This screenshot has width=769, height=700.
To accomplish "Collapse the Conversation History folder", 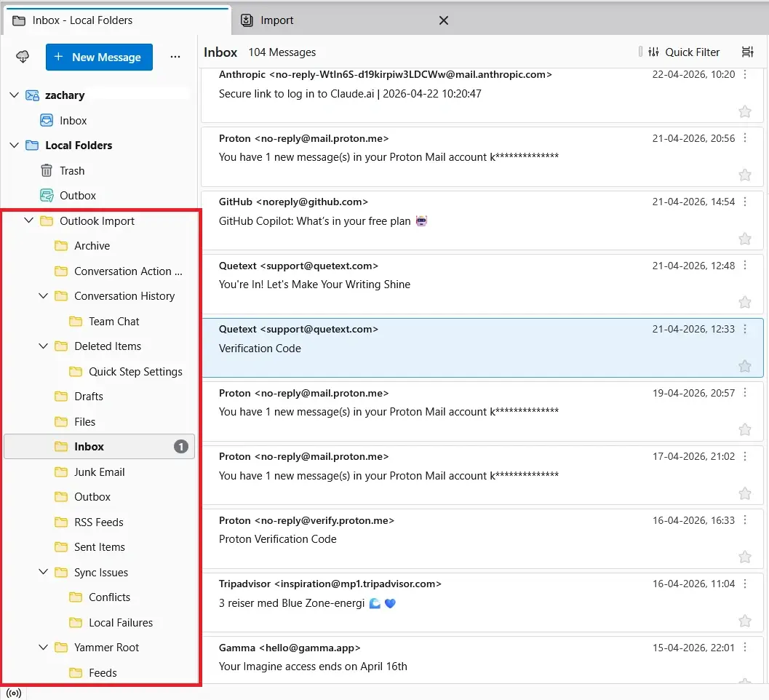I will pos(43,296).
